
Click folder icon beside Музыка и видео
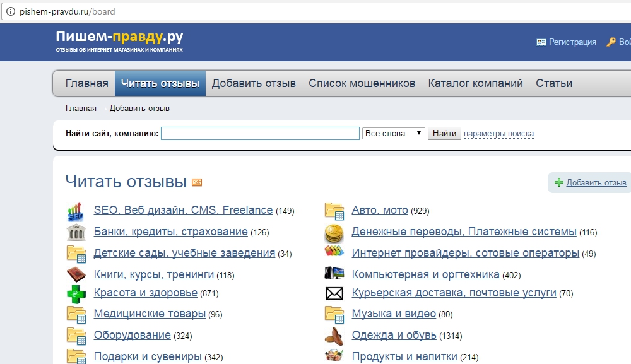(334, 315)
